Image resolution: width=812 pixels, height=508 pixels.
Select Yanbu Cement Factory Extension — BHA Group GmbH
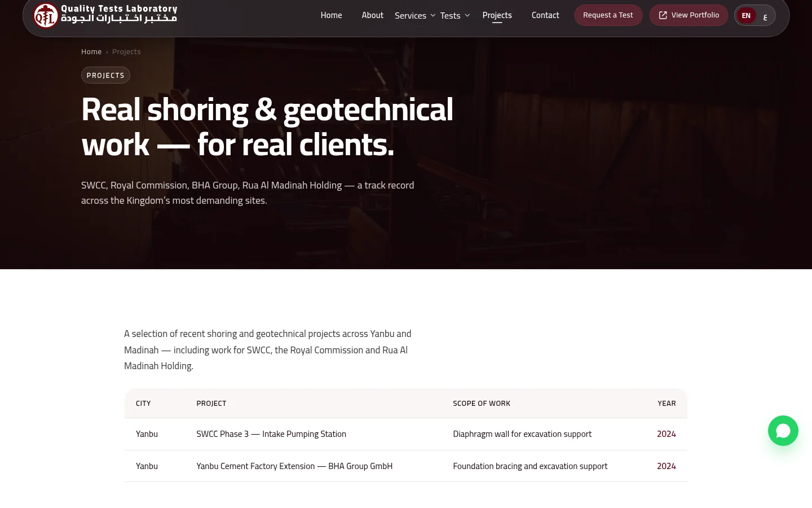click(x=294, y=466)
